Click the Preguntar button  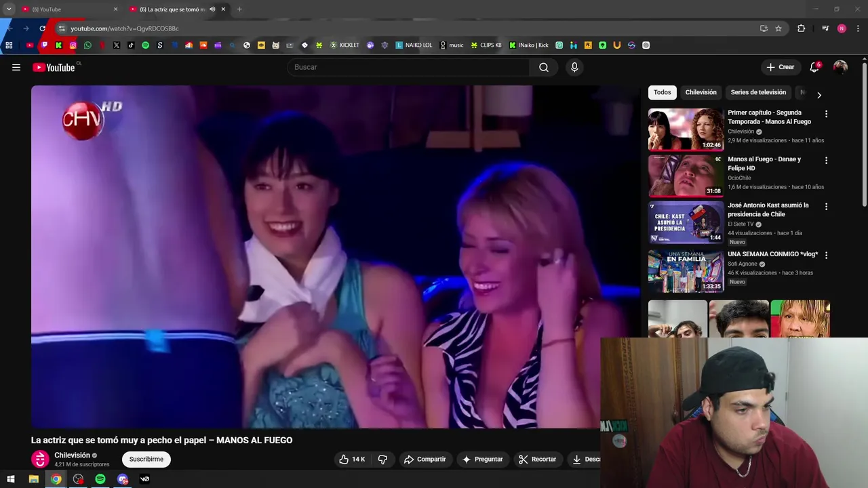[x=482, y=459]
